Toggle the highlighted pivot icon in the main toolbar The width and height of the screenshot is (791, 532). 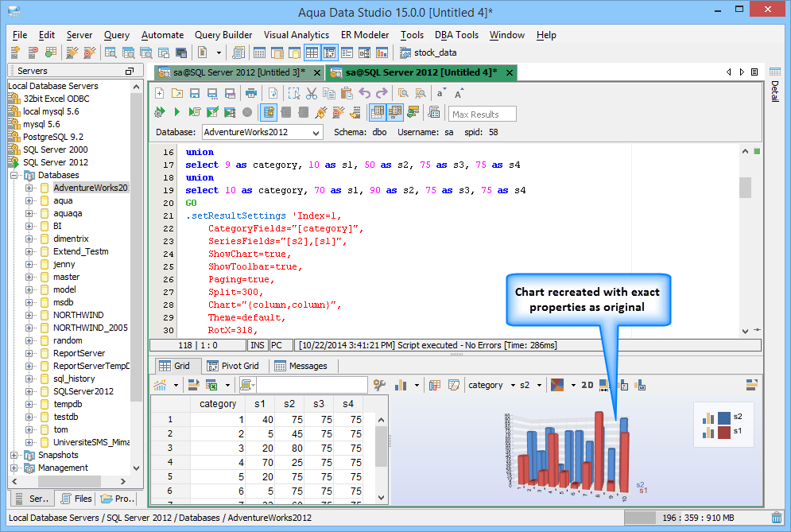click(329, 52)
